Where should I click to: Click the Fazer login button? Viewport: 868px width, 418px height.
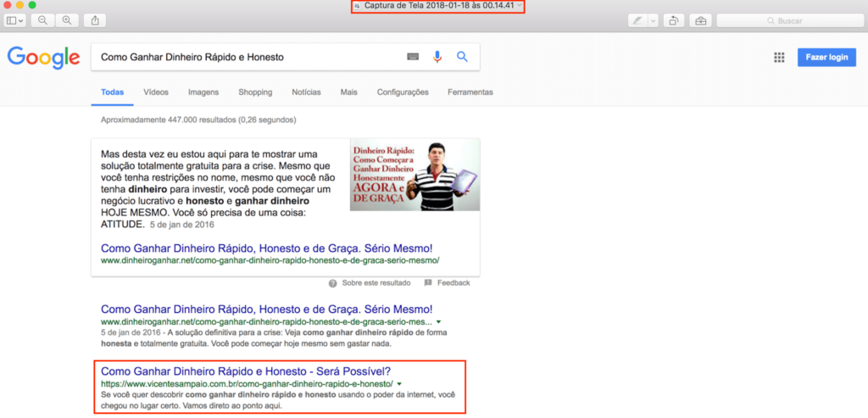click(x=826, y=57)
